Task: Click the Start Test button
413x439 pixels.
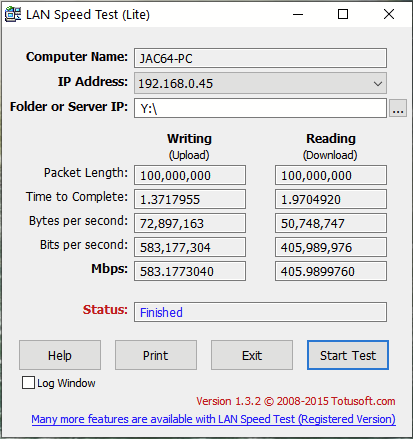Action: click(x=348, y=355)
